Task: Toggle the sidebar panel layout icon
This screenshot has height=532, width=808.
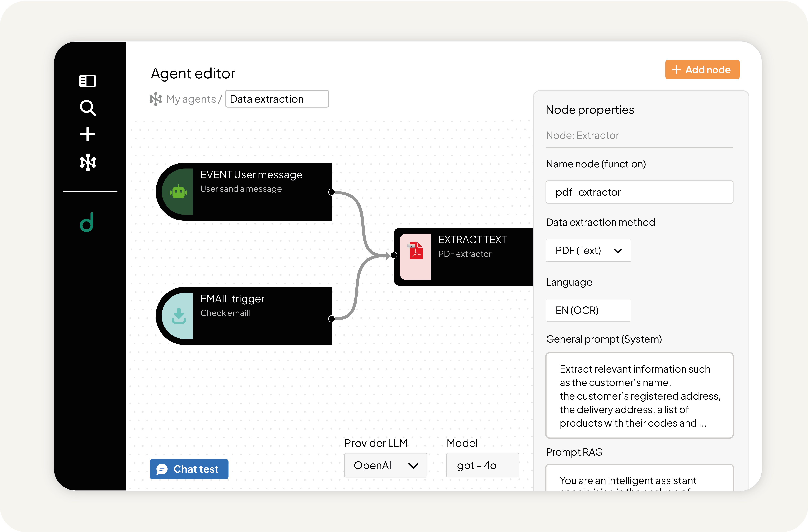Action: (88, 81)
